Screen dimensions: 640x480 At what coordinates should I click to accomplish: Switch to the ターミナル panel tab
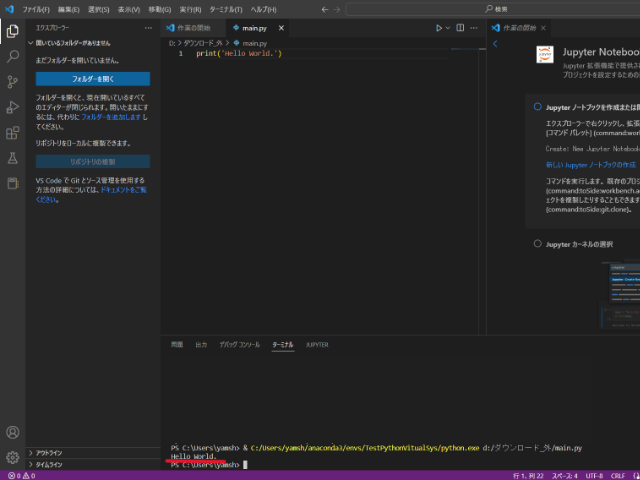[282, 345]
